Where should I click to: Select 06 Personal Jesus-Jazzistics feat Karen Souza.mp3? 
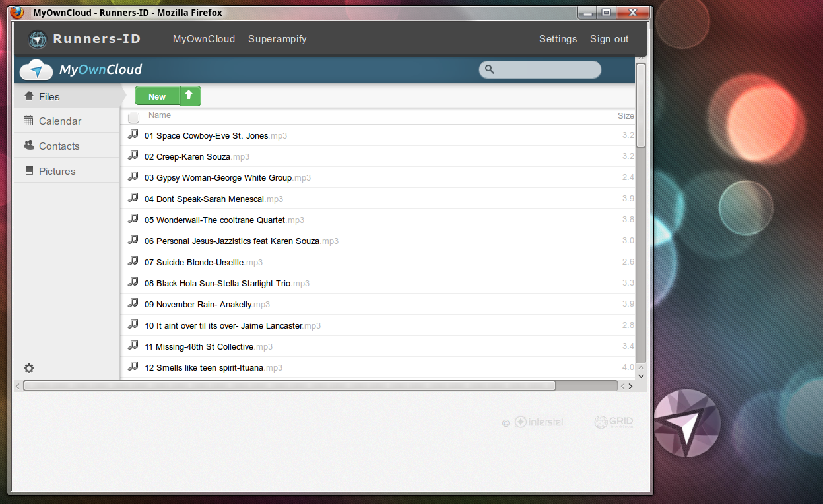[242, 241]
